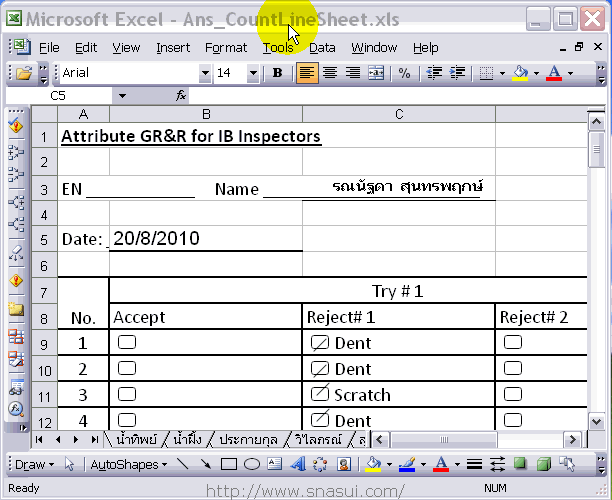
Task: Check the Reject# 2 box in row 2
Action: pos(513,368)
